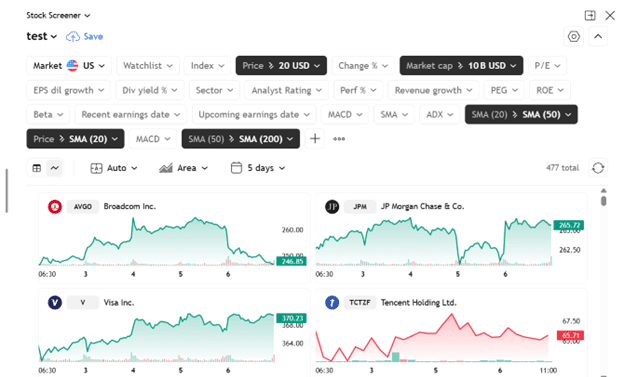Open the Perf % filter
Screen dimensions: 624x377
pos(358,90)
